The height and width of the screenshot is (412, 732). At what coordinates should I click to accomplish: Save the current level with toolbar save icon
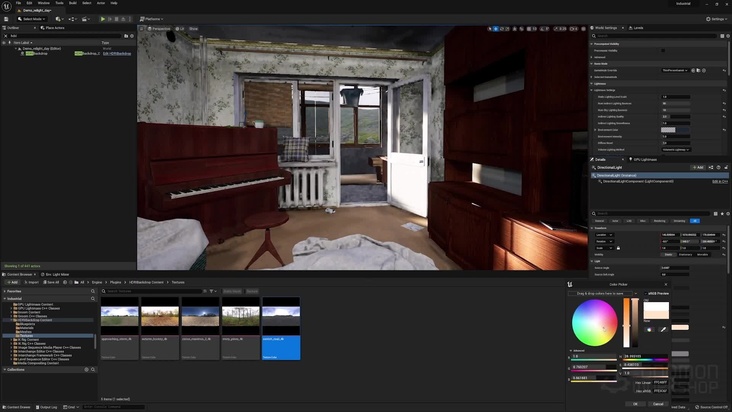pyautogui.click(x=6, y=19)
